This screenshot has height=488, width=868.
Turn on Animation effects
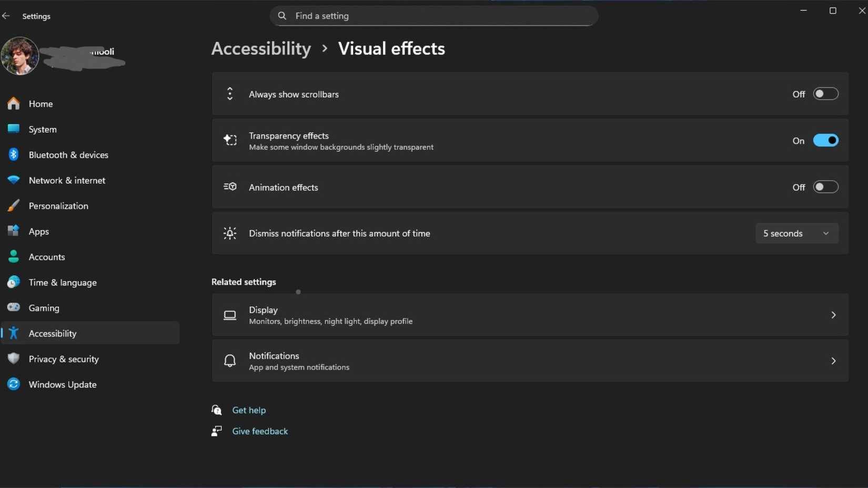pos(825,187)
